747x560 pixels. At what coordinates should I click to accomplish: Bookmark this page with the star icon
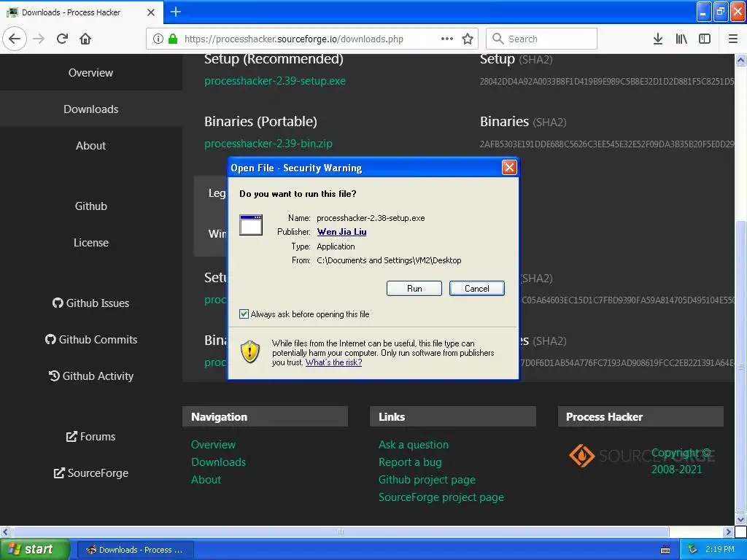[468, 39]
